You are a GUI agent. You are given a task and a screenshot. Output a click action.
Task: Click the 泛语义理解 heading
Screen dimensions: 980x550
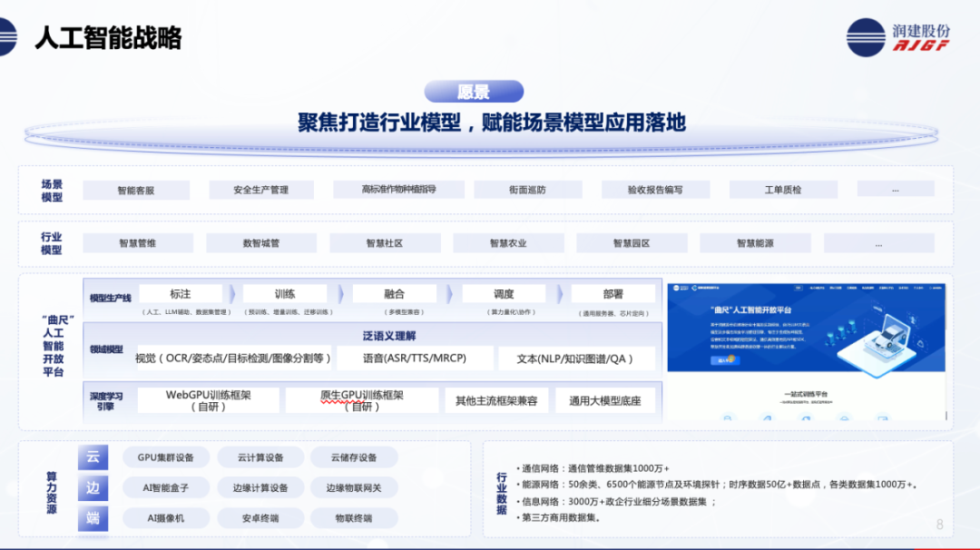(x=389, y=336)
